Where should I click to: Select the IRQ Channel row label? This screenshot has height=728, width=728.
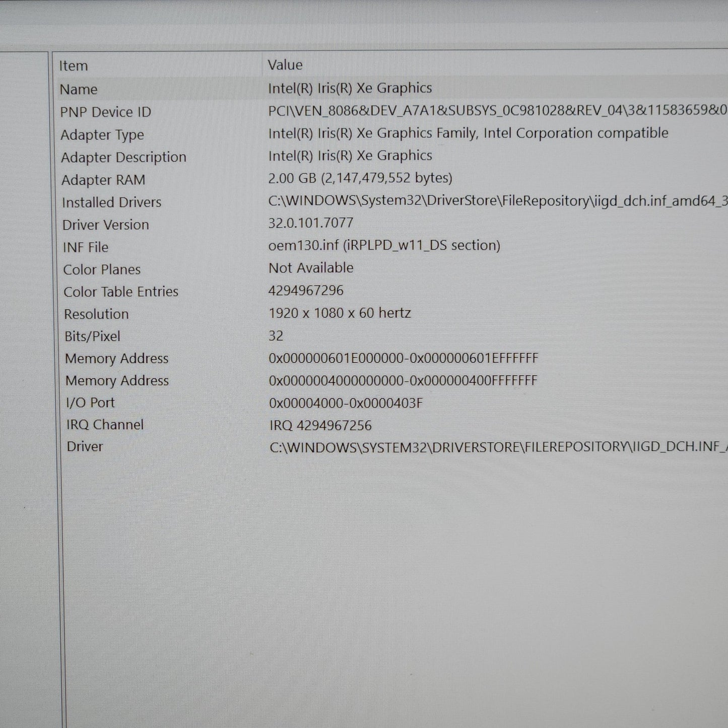pyautogui.click(x=105, y=425)
